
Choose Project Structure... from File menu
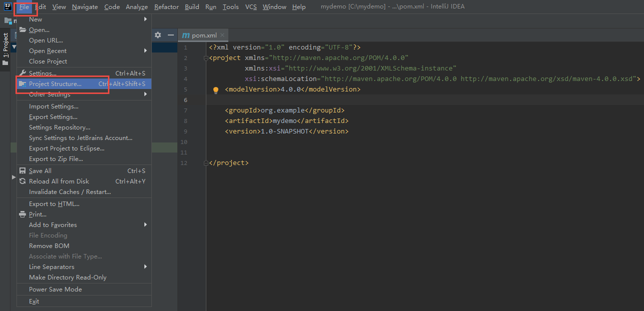pos(55,84)
